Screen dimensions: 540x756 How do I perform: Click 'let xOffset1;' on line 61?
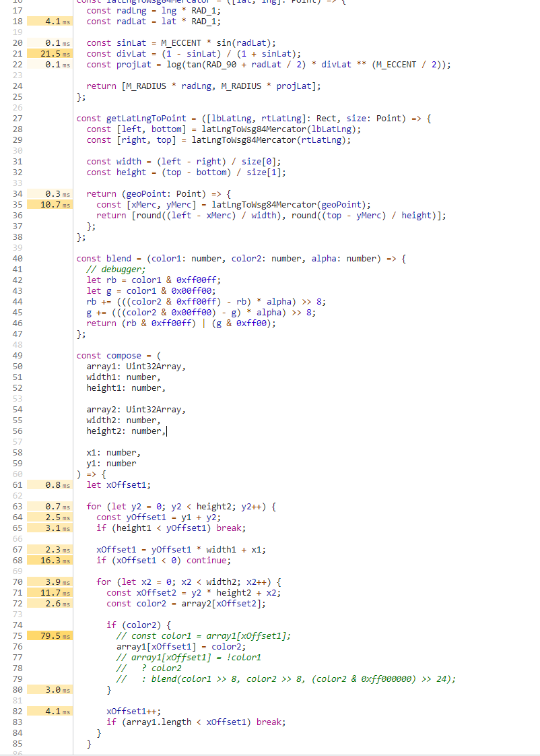(x=119, y=485)
